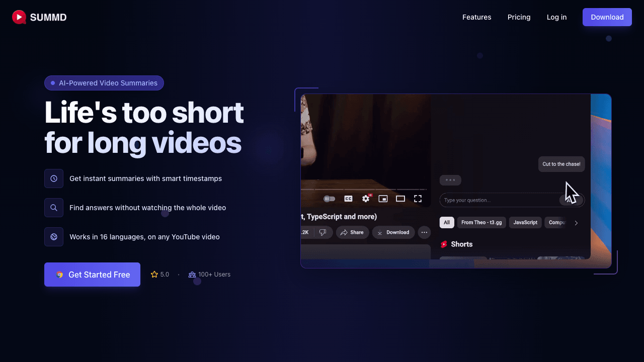Viewport: 644px width, 362px height.
Task: Select the "From Theo - t3.gg" chip
Action: [481, 223]
